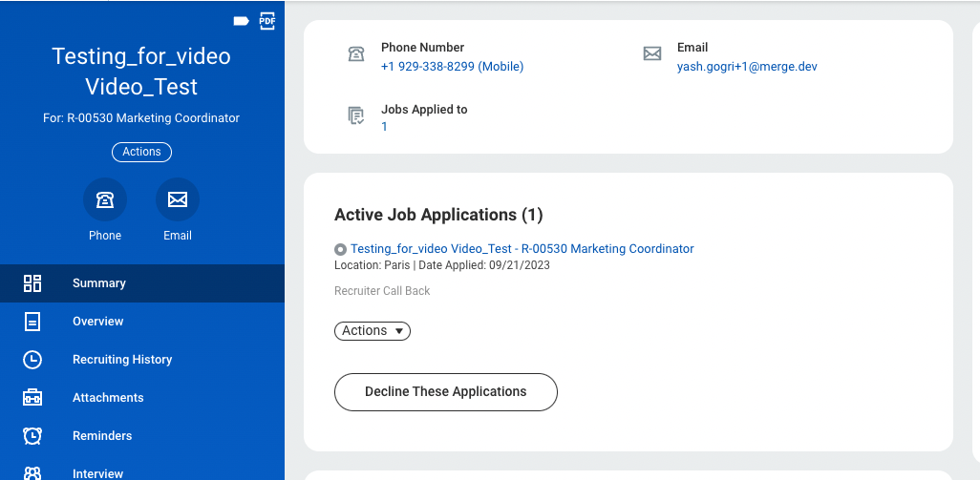This screenshot has height=480, width=980.
Task: Click the tag label icon beside PDF
Action: click(241, 20)
